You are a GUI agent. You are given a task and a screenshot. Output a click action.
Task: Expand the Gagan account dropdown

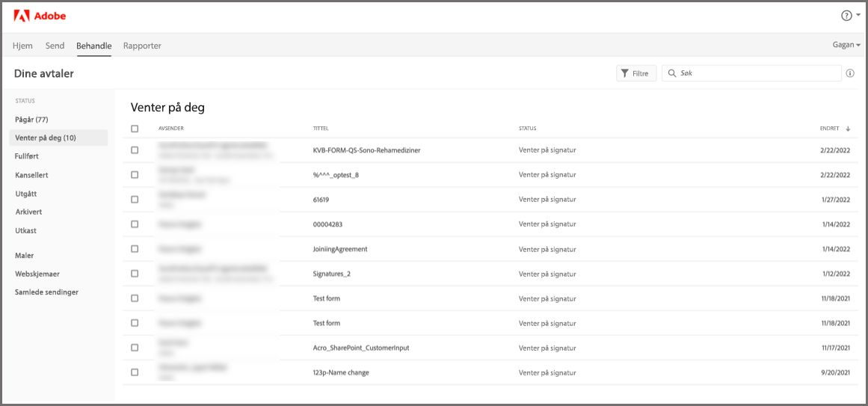[x=846, y=45]
